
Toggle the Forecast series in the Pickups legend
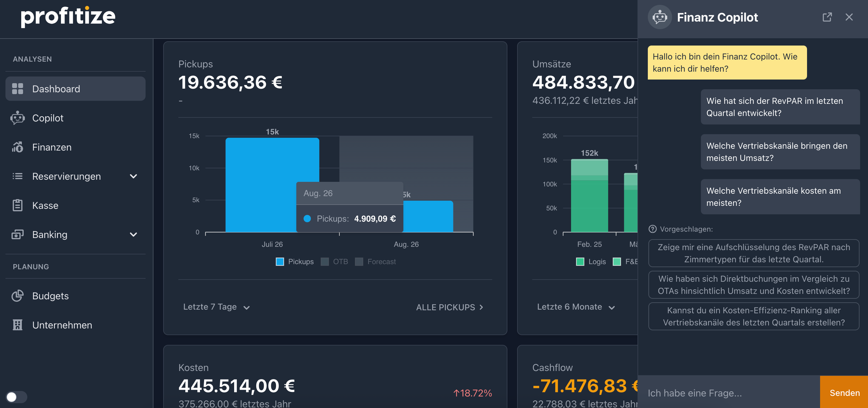click(x=375, y=262)
